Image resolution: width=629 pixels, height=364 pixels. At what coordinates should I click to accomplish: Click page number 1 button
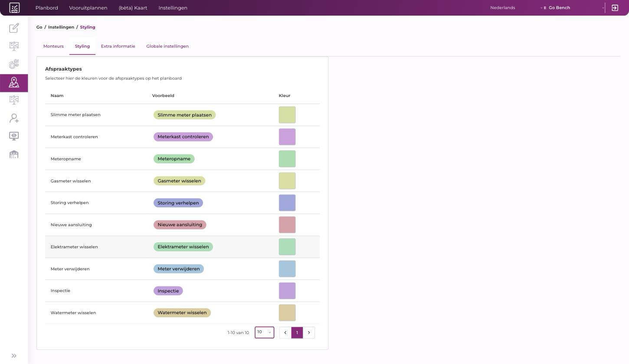[297, 333]
